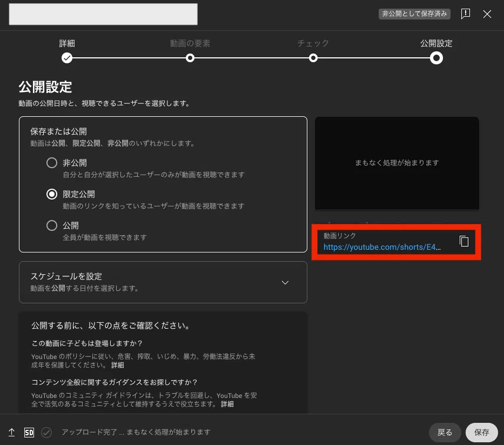Viewport: 504px width, 445px height.
Task: Click 'この動画に子どもは登場しますか？' text
Action: 87,343
